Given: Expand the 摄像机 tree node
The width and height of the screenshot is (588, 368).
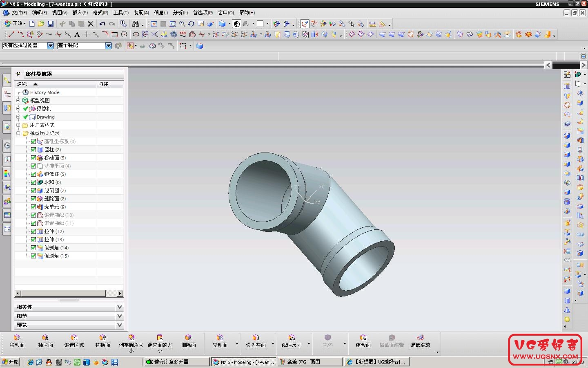Looking at the screenshot, I should (x=18, y=109).
